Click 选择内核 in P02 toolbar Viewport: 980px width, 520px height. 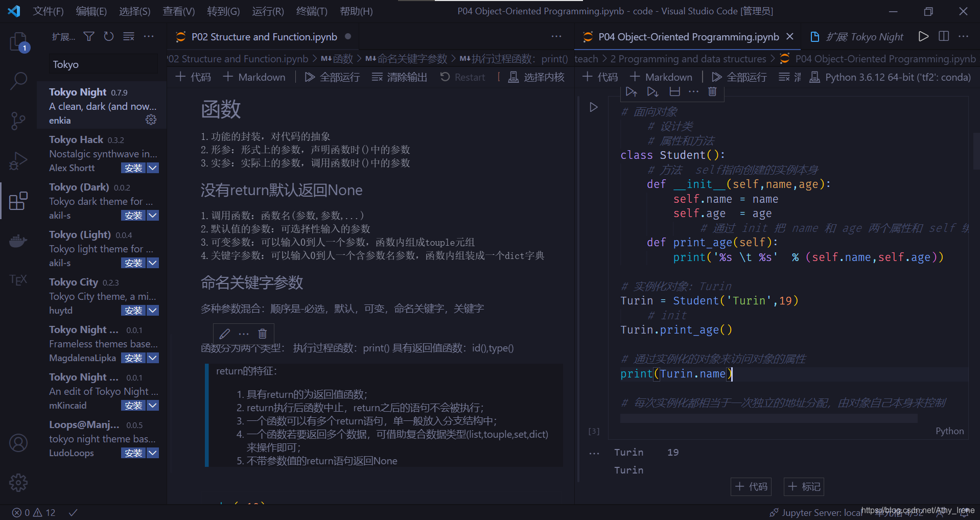click(x=536, y=77)
